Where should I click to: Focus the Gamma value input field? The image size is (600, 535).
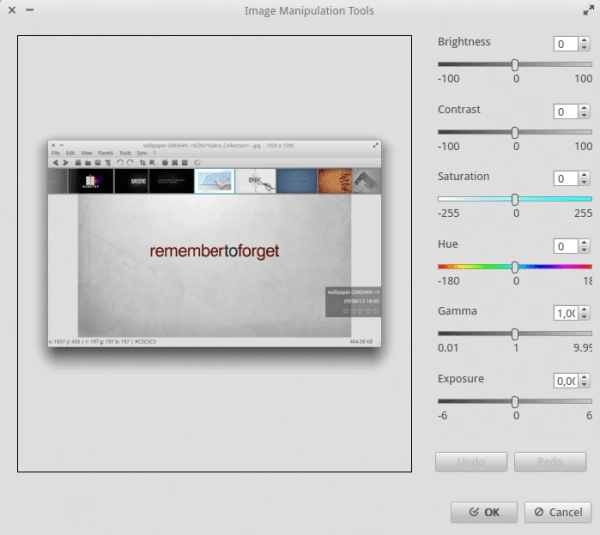(565, 313)
